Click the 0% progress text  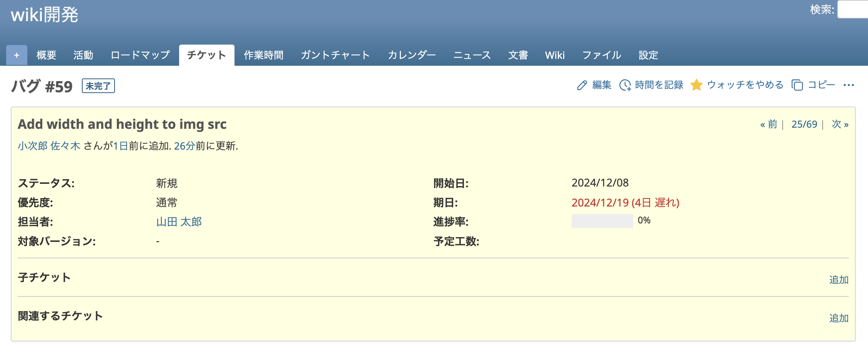click(644, 220)
